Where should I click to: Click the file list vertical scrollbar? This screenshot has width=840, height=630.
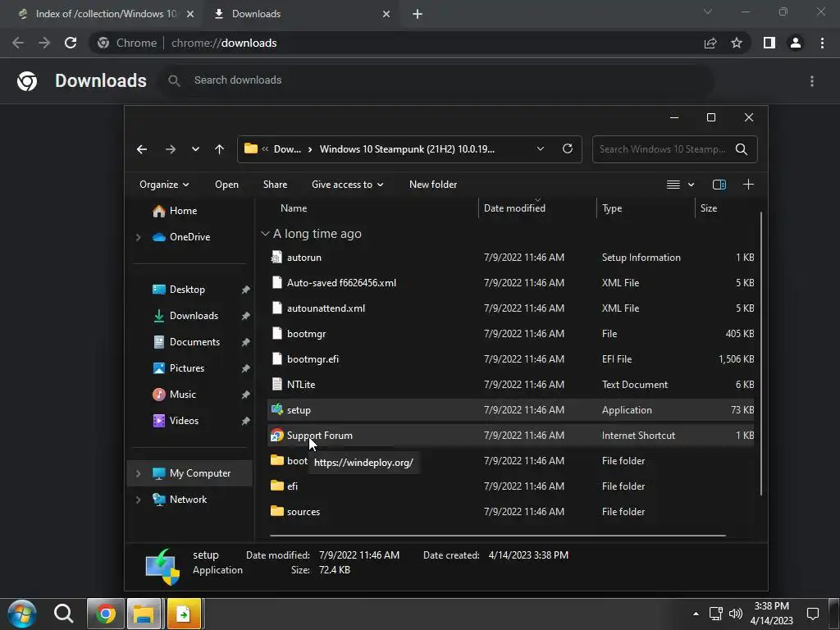(x=760, y=354)
